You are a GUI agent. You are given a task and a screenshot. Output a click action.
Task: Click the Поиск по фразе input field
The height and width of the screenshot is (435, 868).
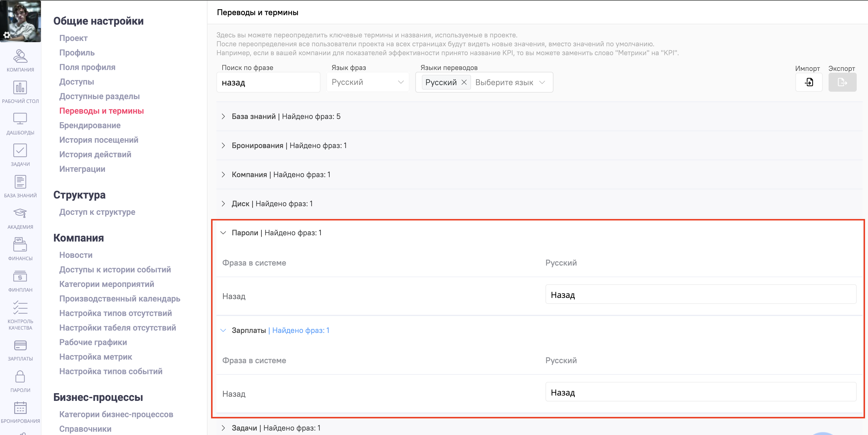click(268, 82)
